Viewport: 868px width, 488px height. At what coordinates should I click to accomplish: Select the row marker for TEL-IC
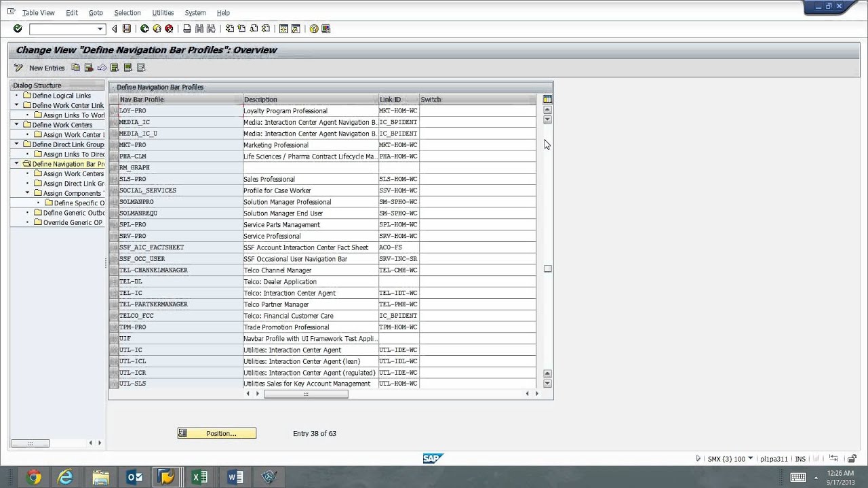tap(113, 293)
